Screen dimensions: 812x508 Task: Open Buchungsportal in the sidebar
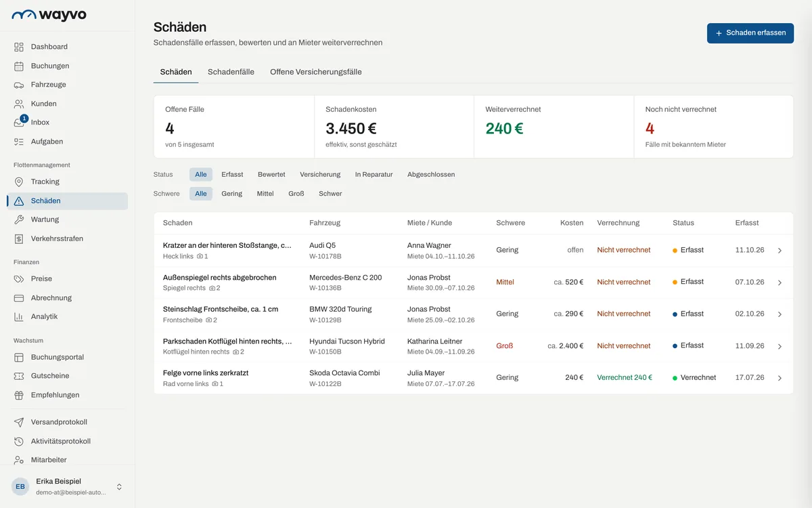click(67, 357)
